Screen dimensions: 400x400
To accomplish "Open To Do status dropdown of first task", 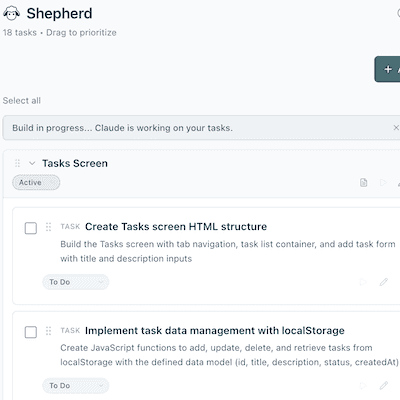I will point(76,282).
